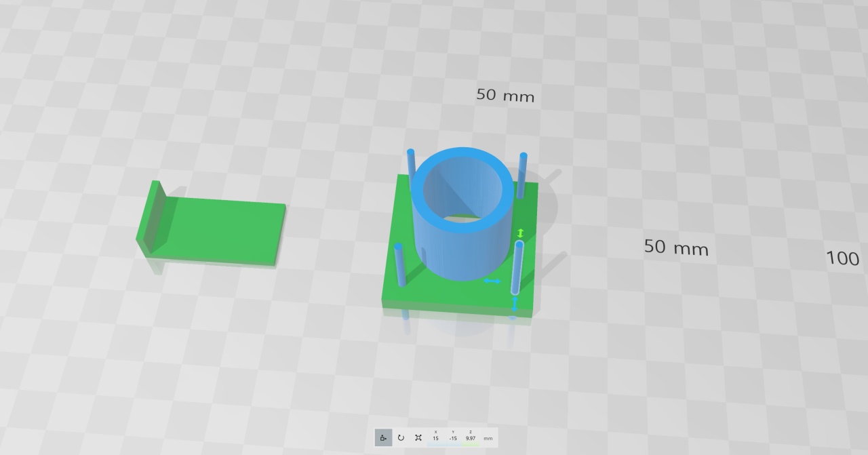Click the blue vertical arrow below the selected pin

[514, 304]
